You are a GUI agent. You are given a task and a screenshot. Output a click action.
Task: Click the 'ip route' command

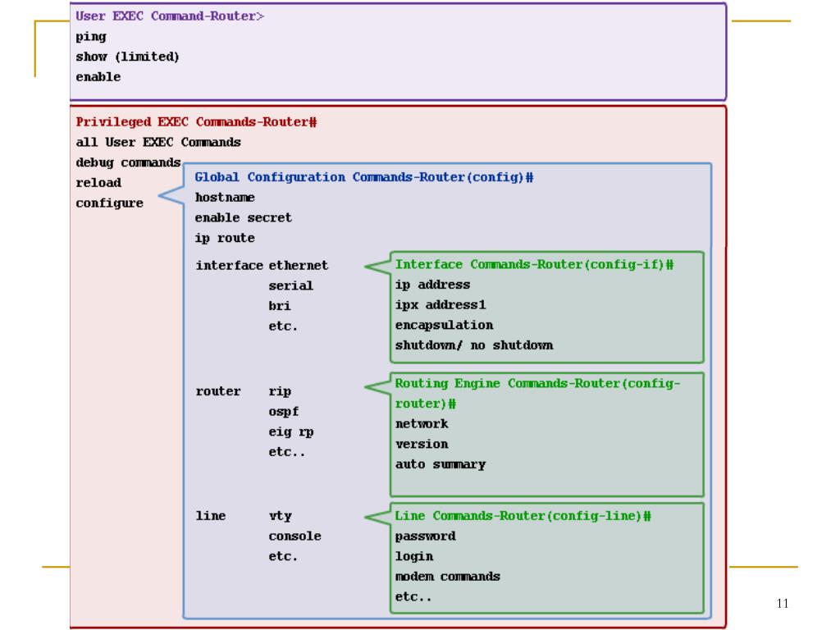click(x=225, y=239)
